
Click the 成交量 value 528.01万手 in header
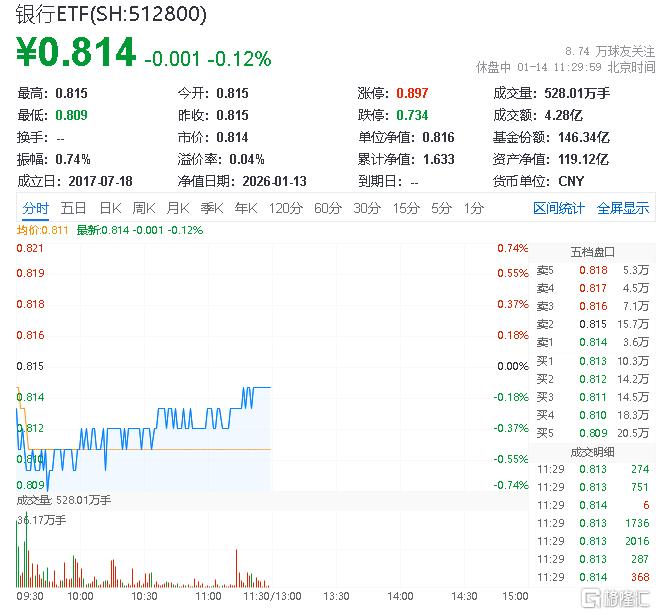(577, 93)
